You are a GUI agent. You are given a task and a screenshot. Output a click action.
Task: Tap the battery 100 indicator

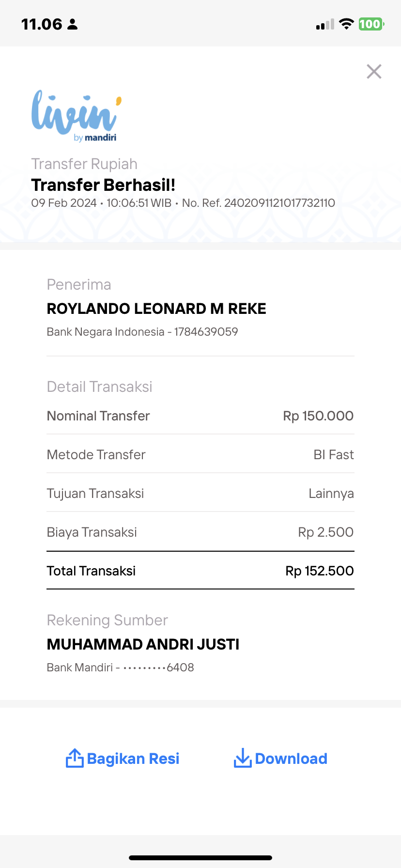(371, 24)
